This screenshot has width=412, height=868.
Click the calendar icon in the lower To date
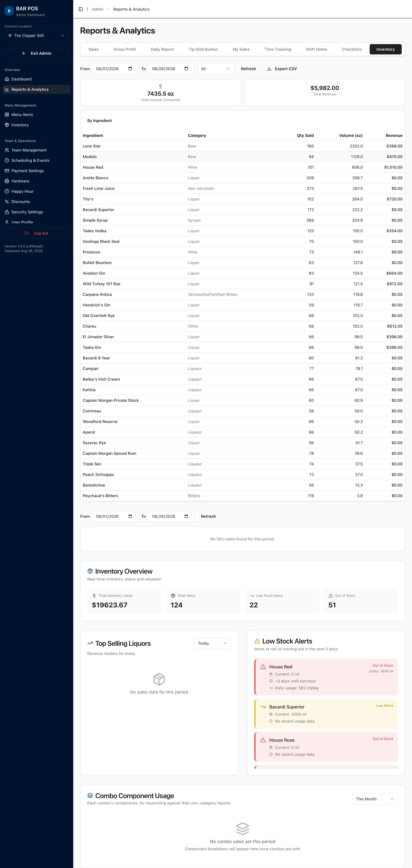(186, 516)
